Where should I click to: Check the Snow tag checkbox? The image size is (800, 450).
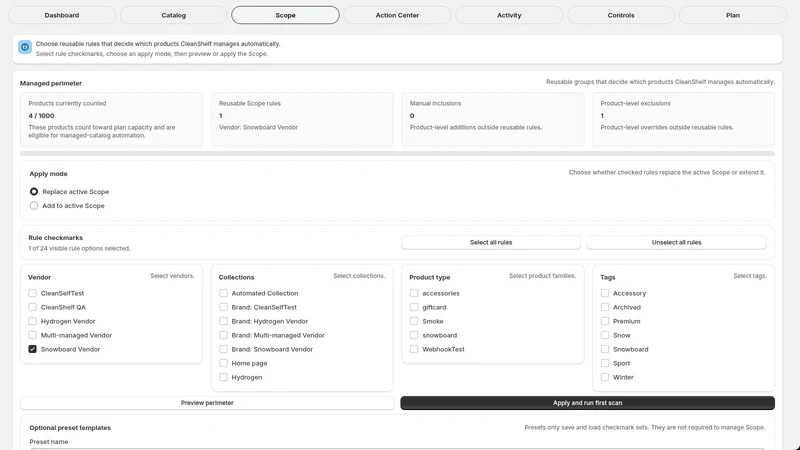[605, 335]
